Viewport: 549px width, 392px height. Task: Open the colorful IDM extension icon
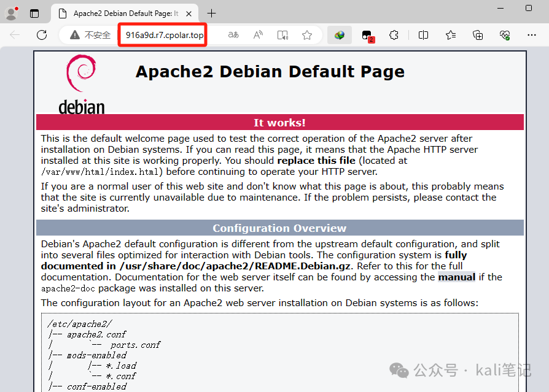click(339, 35)
